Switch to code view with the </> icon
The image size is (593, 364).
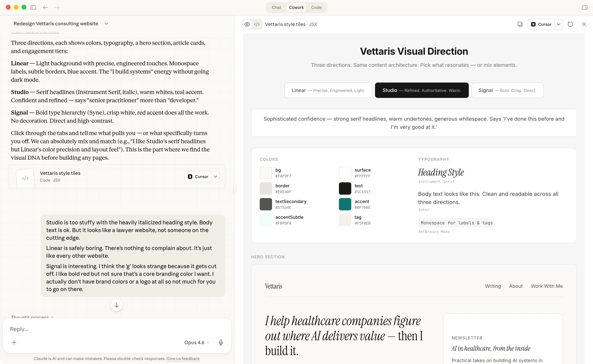click(257, 24)
